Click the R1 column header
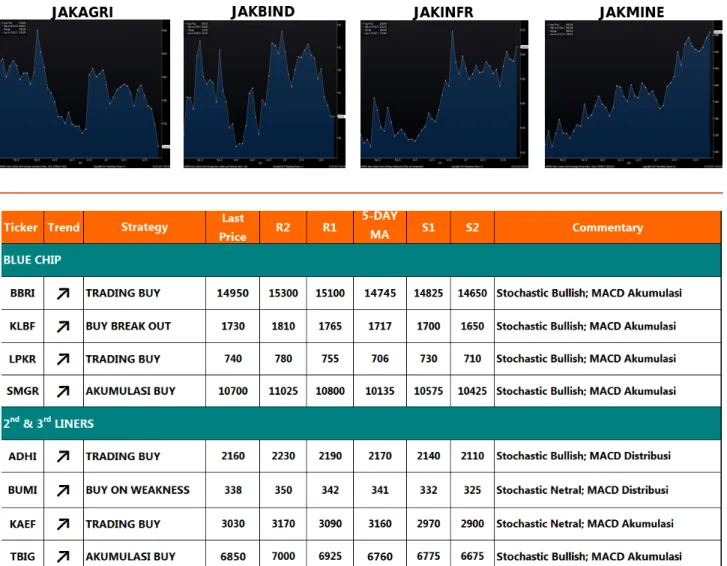 [x=330, y=227]
